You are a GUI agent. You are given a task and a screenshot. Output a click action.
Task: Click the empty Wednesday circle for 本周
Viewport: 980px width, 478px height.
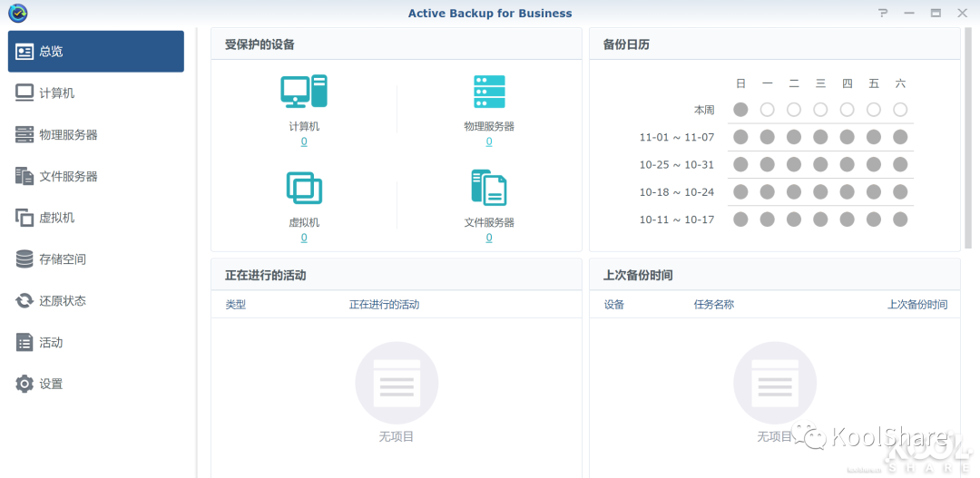coord(820,110)
